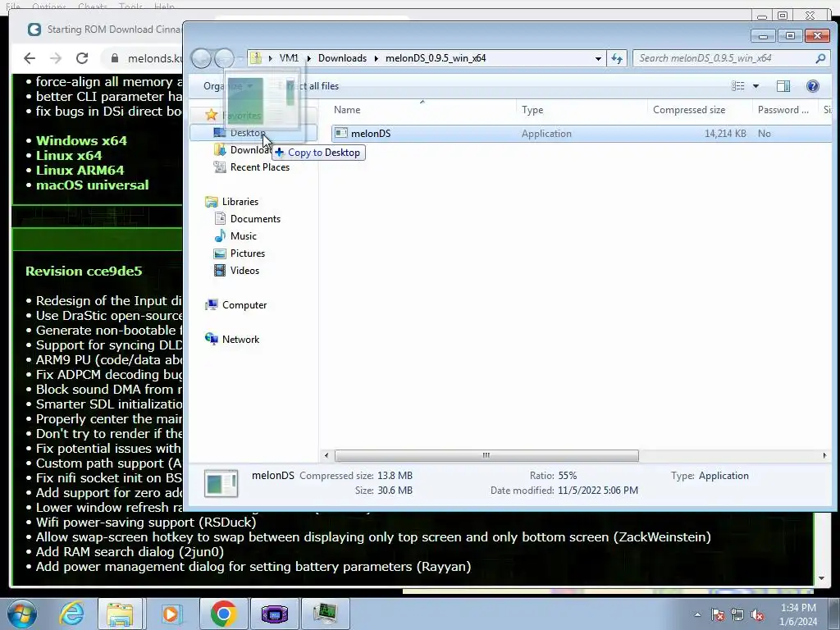
Task: Open Recent Places in sidebar
Action: pyautogui.click(x=259, y=167)
